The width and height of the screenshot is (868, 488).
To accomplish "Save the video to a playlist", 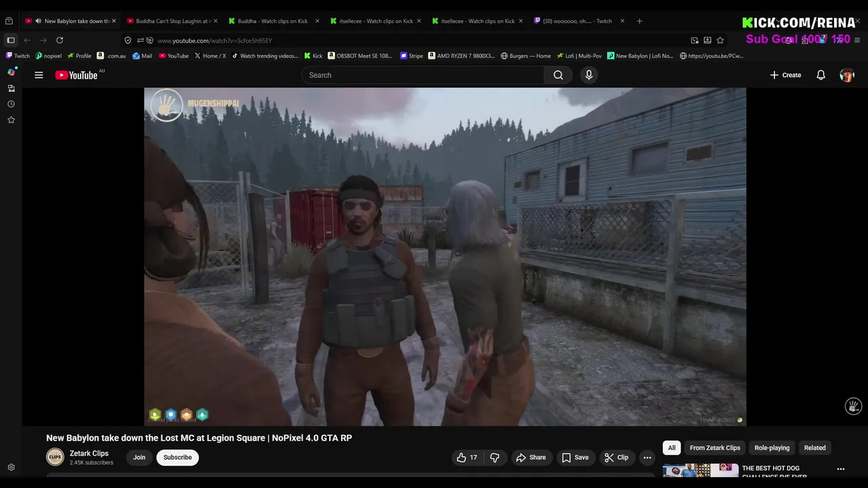I will pos(574,457).
